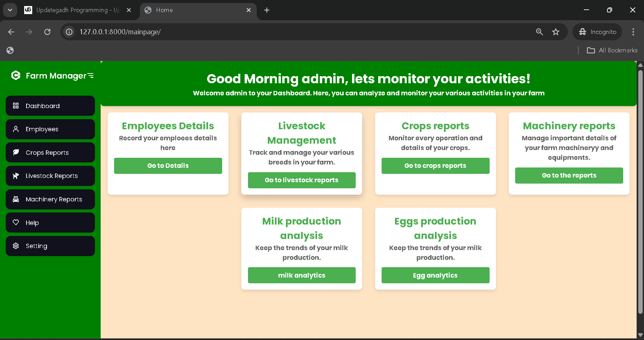Click the Go to Details button

pyautogui.click(x=168, y=166)
